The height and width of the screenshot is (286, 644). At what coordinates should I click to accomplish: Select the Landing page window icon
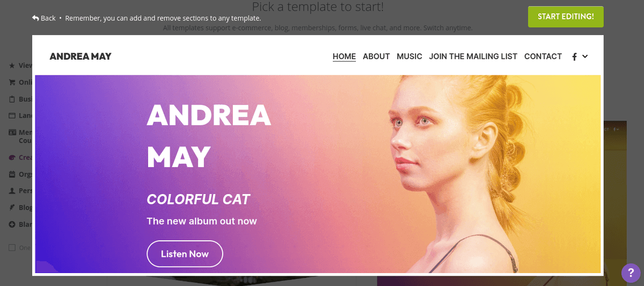pyautogui.click(x=12, y=116)
